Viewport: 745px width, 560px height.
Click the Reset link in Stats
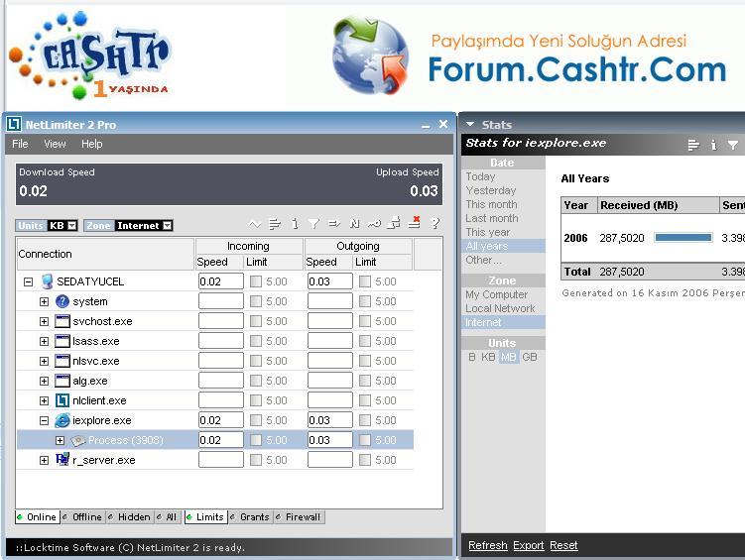pos(563,545)
